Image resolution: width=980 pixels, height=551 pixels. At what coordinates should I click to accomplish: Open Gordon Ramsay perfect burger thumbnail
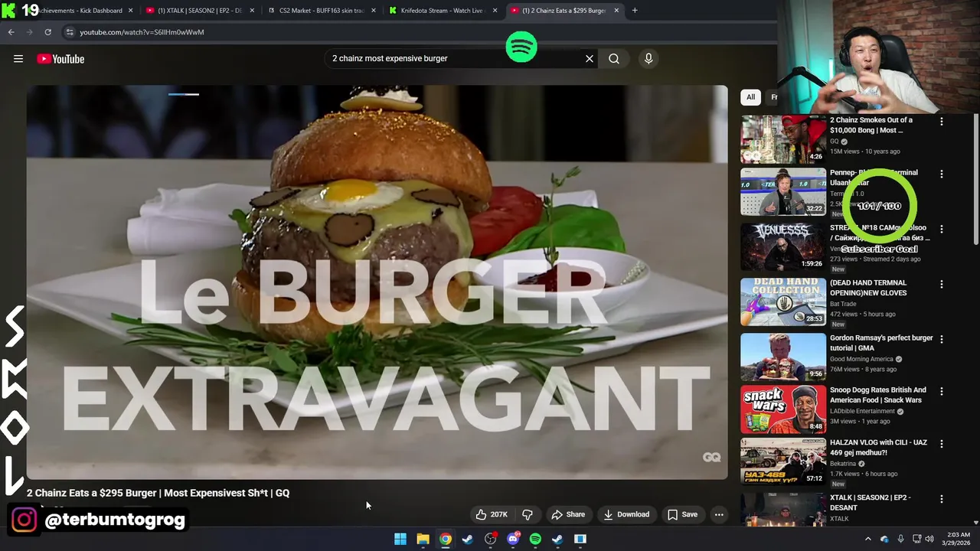coord(783,357)
